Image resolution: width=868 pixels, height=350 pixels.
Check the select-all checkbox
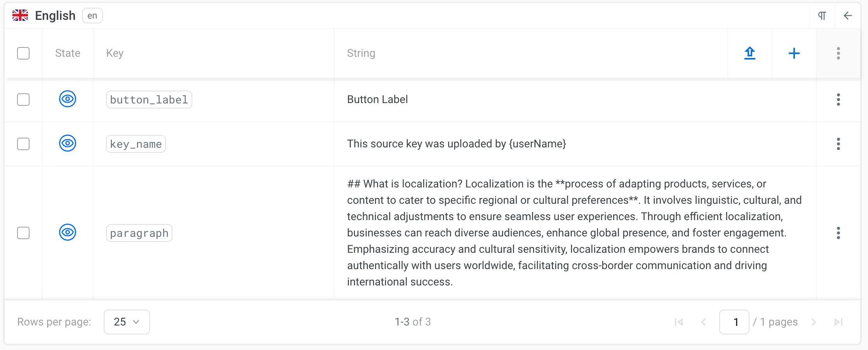click(x=23, y=53)
